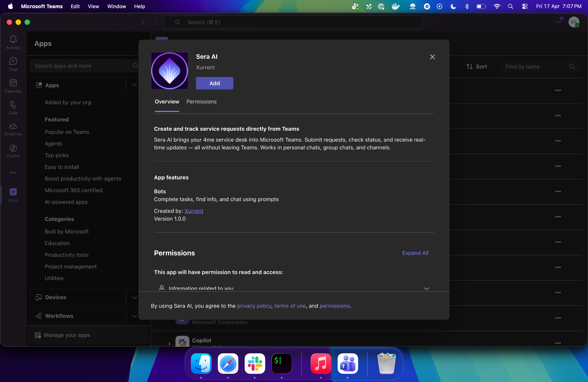Switch to the Permissions tab
This screenshot has height=382, width=588.
coord(202,102)
